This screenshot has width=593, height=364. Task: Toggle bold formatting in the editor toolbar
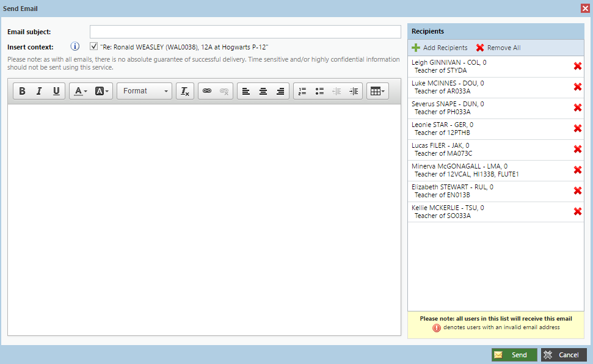point(22,91)
